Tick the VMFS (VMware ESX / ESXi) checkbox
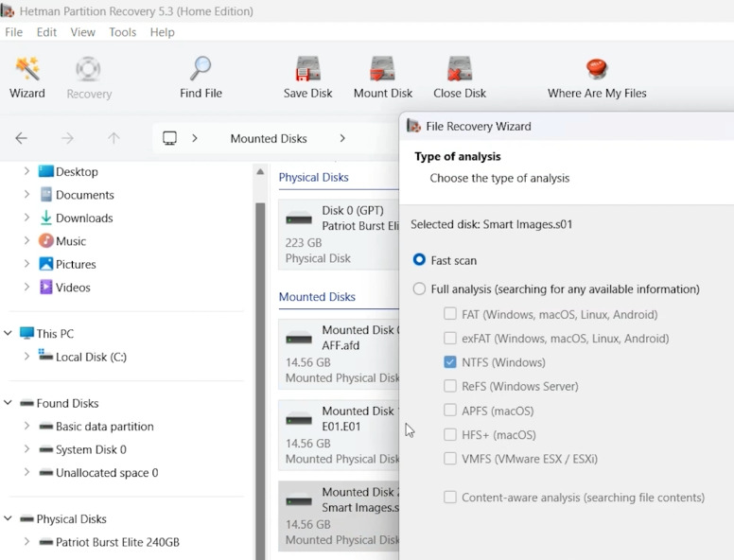The width and height of the screenshot is (734, 560). point(450,459)
